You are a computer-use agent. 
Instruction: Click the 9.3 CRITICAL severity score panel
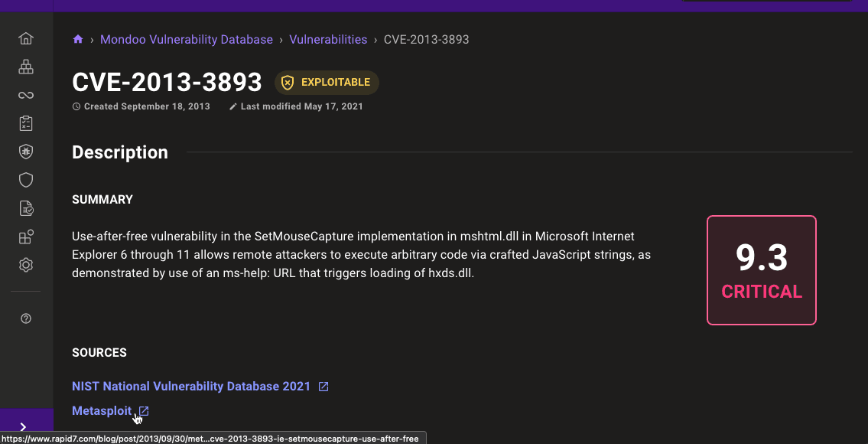(x=761, y=269)
